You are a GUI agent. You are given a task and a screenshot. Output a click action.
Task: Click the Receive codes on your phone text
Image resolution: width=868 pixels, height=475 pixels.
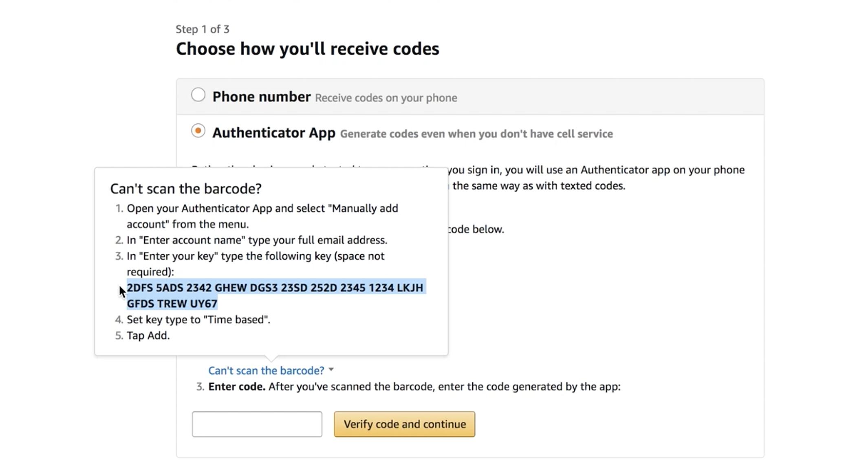(386, 98)
